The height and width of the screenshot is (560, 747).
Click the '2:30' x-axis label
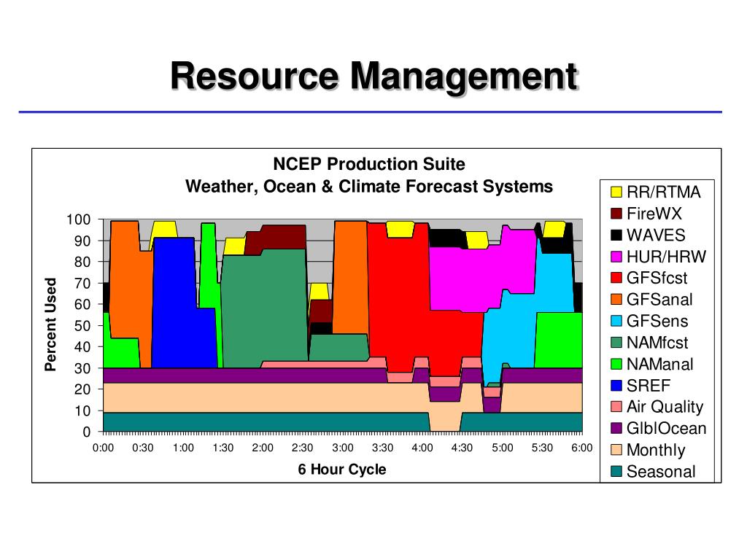pos(303,448)
